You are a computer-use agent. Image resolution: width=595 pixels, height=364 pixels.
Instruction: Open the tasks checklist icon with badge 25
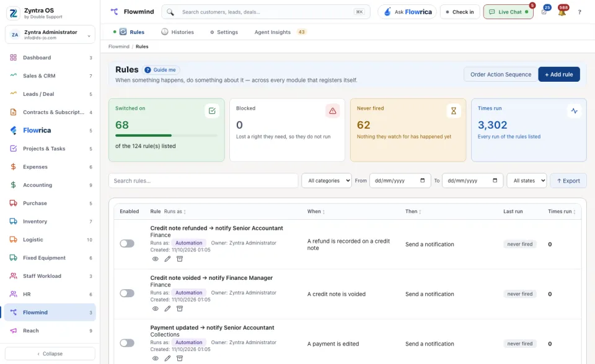coord(544,12)
